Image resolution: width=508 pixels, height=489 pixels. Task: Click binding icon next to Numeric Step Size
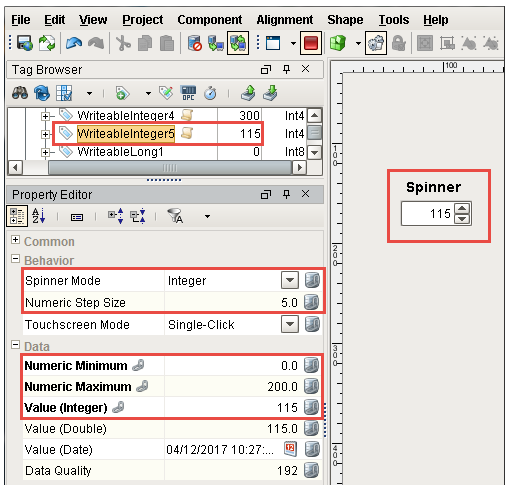pyautogui.click(x=312, y=302)
